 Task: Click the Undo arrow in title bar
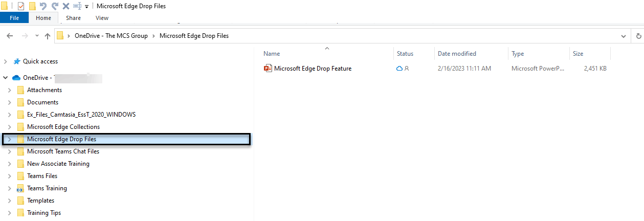point(43,6)
